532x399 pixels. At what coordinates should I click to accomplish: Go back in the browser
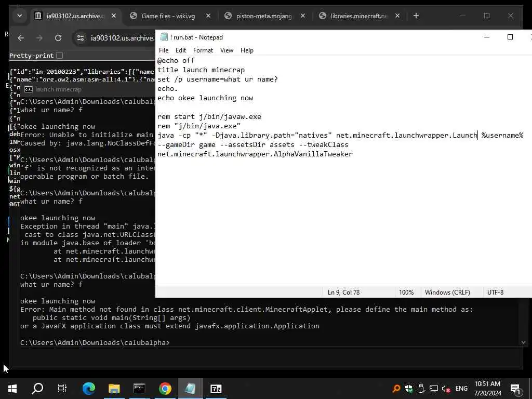21,38
